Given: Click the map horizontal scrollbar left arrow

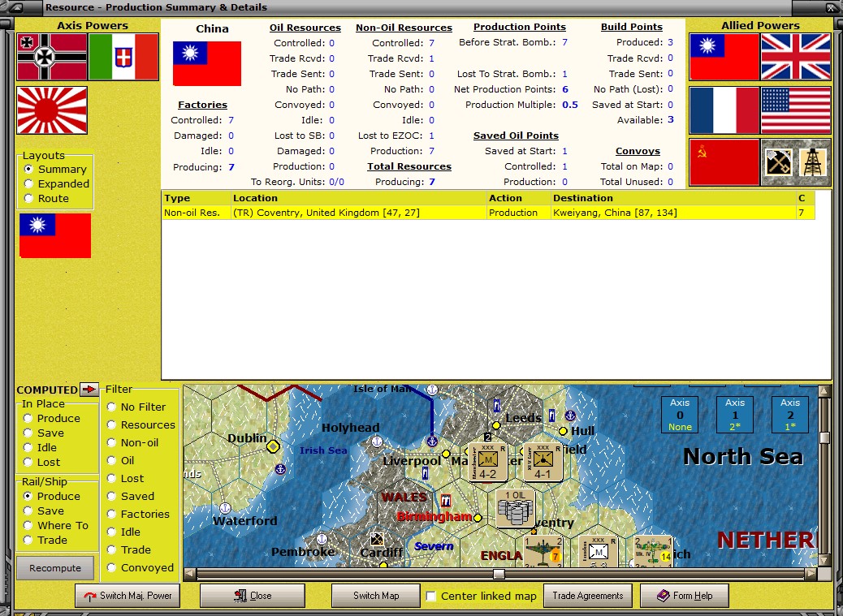Looking at the screenshot, I should pos(189,574).
